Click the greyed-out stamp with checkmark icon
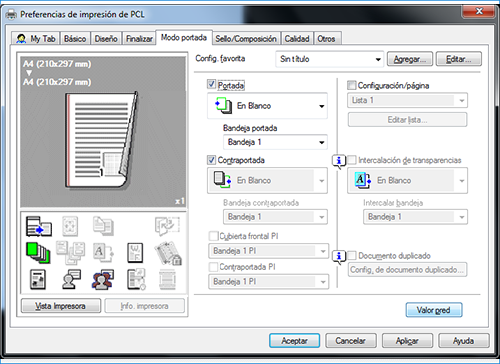 (x=167, y=226)
